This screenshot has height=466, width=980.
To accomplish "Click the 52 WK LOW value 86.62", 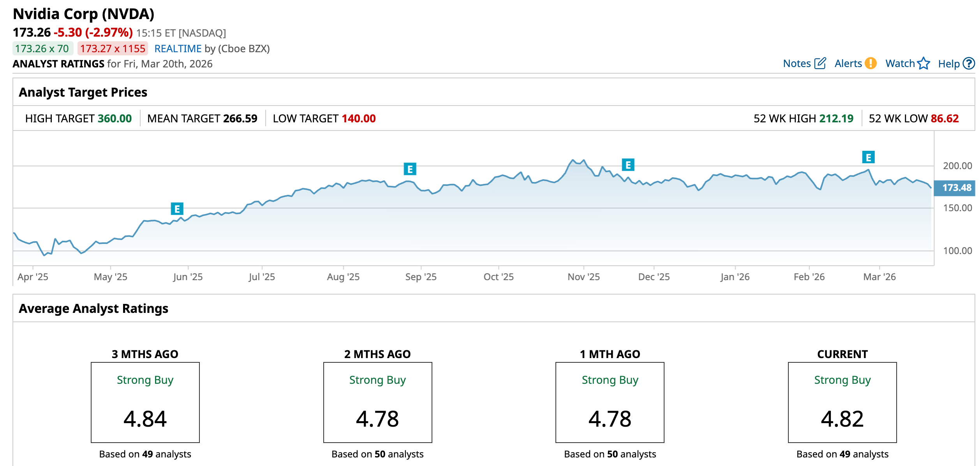I will click(x=945, y=118).
